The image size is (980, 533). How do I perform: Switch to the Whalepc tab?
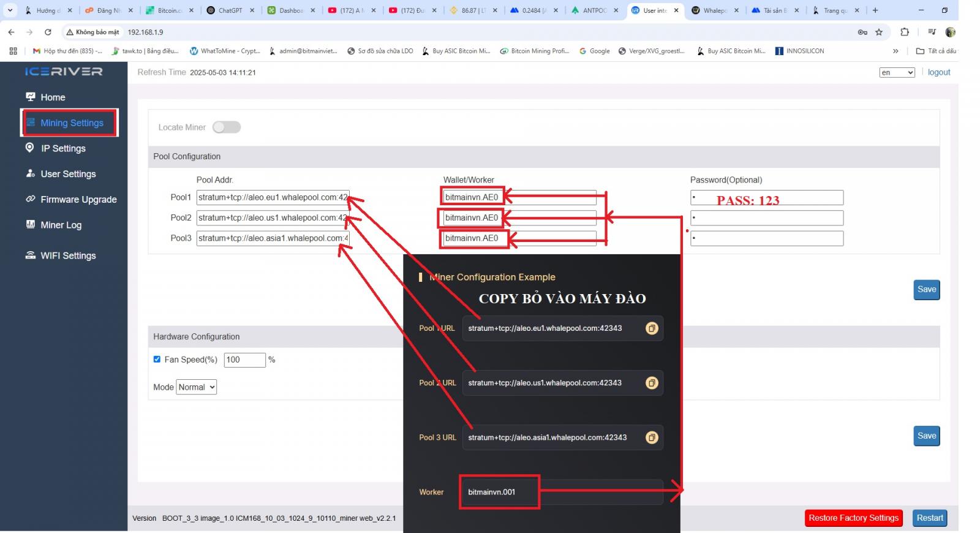[x=715, y=10]
